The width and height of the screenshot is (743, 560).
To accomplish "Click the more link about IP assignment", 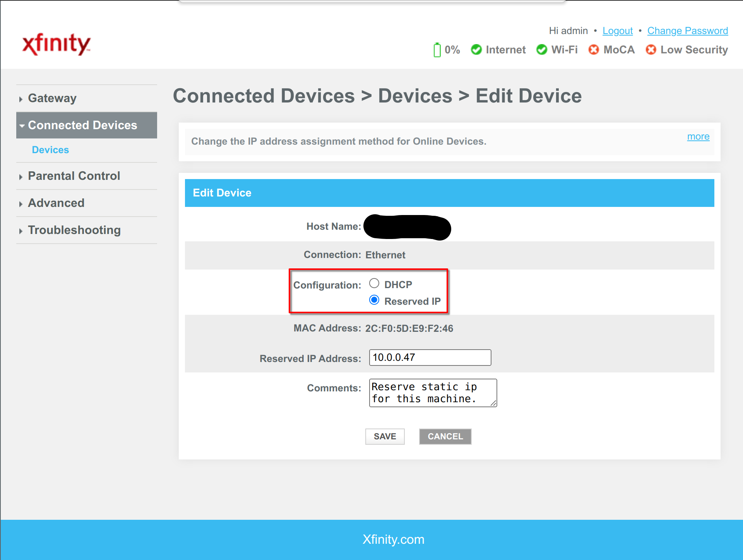I will tap(698, 136).
